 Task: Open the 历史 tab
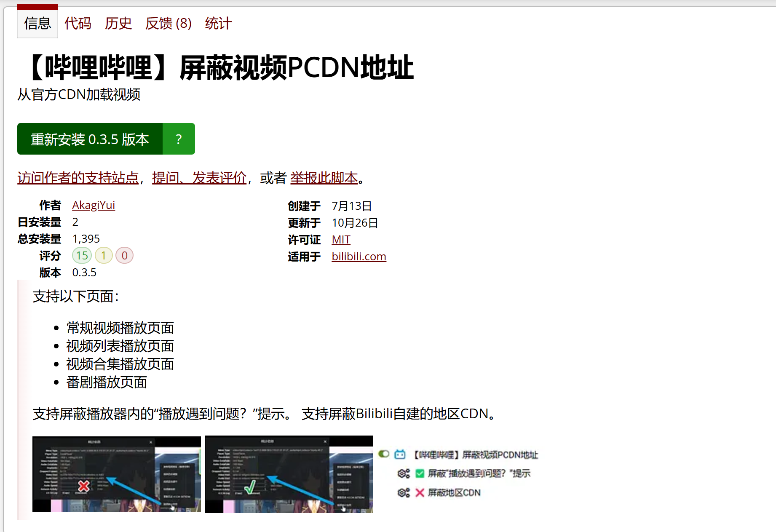tap(118, 23)
